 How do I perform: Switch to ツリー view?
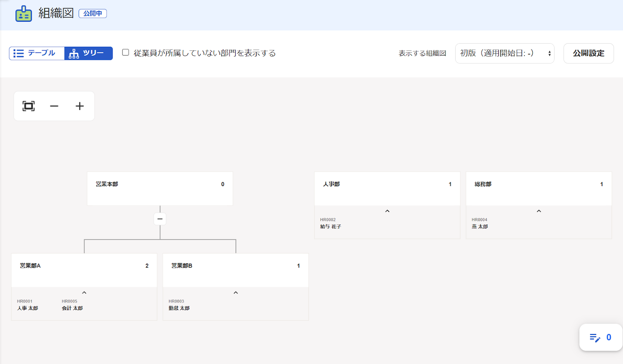point(88,53)
